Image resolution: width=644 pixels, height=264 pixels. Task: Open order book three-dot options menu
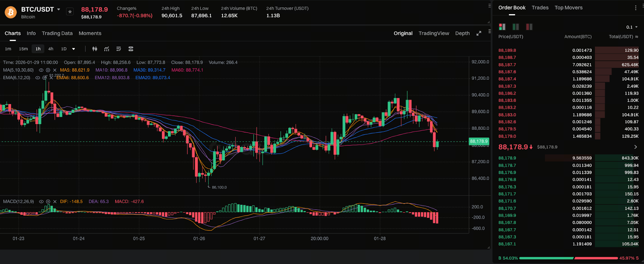[x=636, y=8]
